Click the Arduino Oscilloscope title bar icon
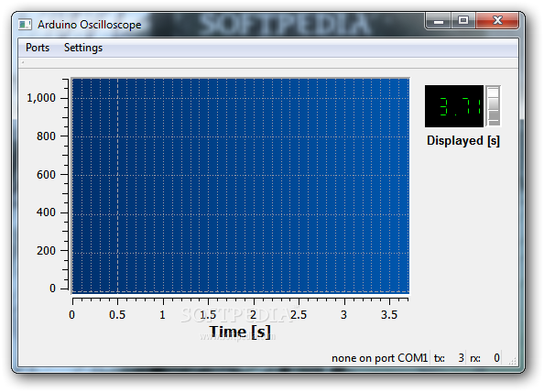 25,25
